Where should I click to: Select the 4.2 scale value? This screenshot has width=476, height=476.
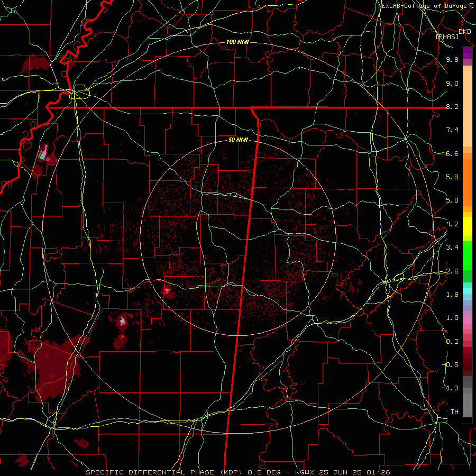coord(452,224)
